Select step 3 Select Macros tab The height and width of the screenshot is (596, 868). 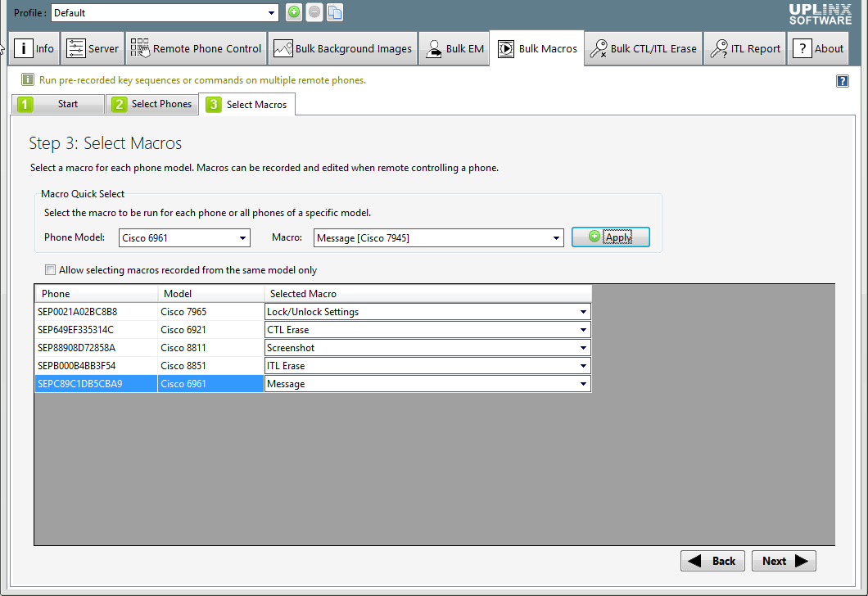point(247,105)
